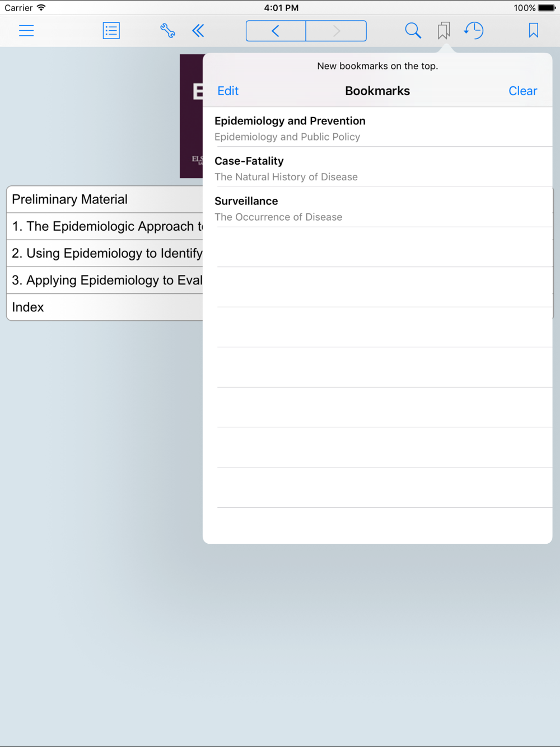Toggle the bookmarks list icon
Image resolution: width=560 pixels, height=747 pixels.
pyautogui.click(x=444, y=31)
